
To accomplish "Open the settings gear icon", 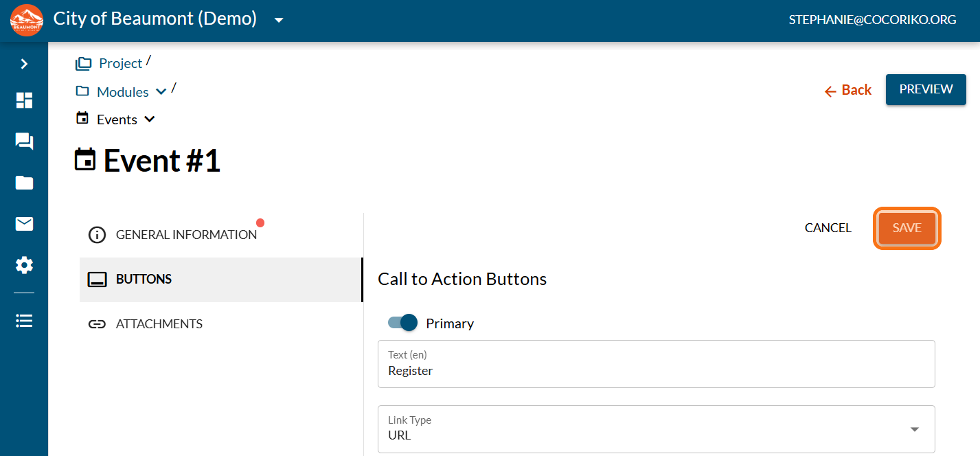I will (24, 265).
